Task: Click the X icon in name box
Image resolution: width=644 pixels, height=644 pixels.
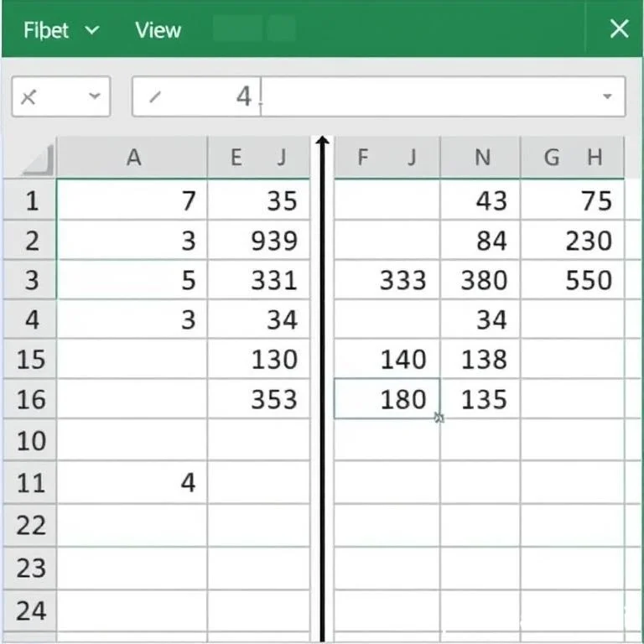Action: pos(29,97)
